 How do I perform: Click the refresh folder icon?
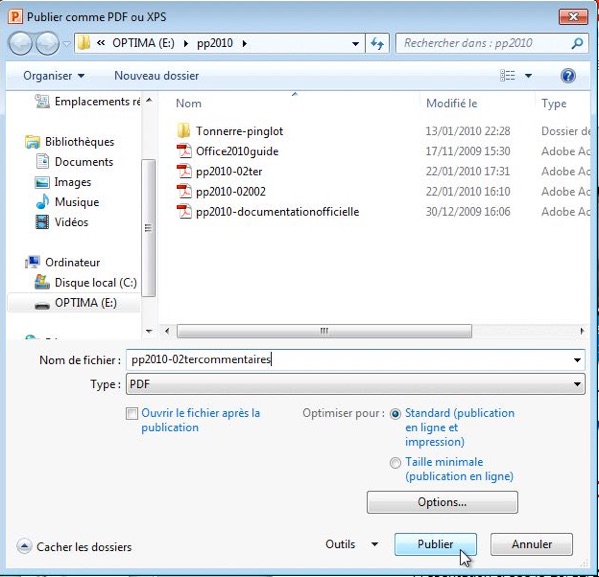pos(377,44)
